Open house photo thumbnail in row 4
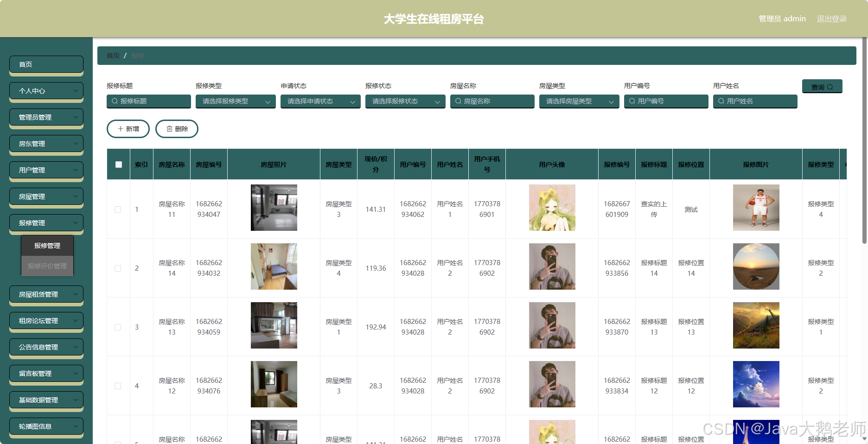Viewport: 868px width, 444px height. (274, 384)
